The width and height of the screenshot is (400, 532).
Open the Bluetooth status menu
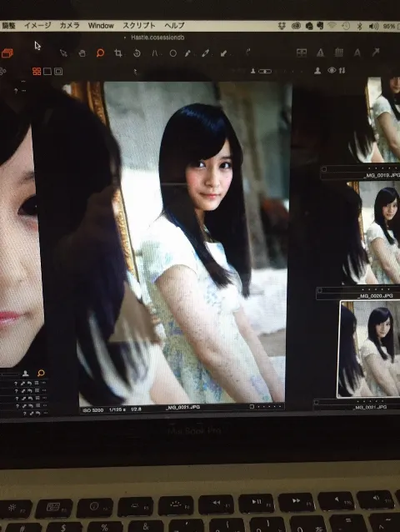point(360,26)
